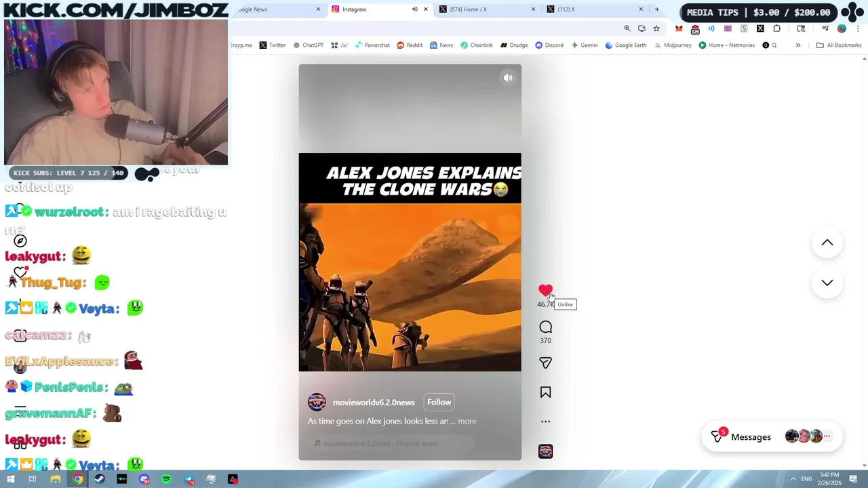Open the ChatGPT bookmark
The width and height of the screenshot is (868, 488).
pyautogui.click(x=309, y=45)
